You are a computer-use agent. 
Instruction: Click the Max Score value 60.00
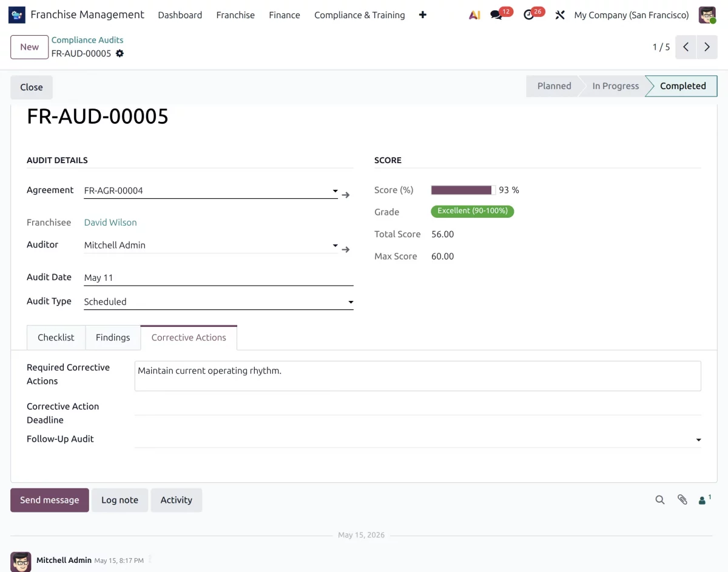(442, 257)
